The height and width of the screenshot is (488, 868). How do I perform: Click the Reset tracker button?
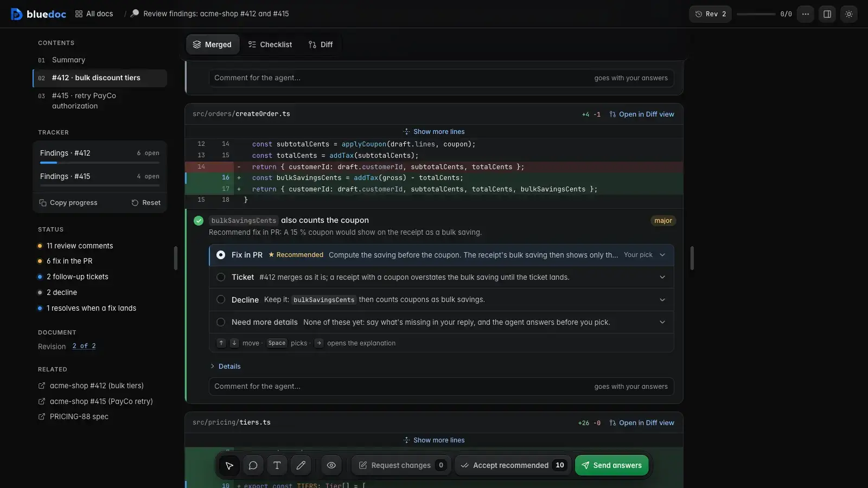pyautogui.click(x=146, y=203)
